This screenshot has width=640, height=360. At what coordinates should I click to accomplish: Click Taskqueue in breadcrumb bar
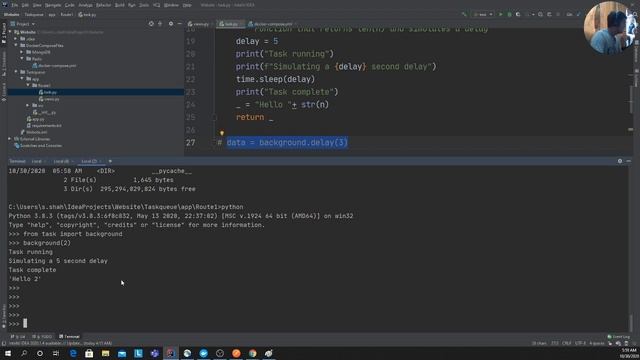(x=34, y=14)
